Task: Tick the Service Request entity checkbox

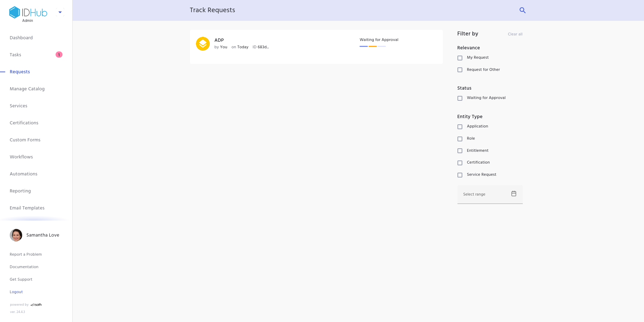Action: coord(460,175)
